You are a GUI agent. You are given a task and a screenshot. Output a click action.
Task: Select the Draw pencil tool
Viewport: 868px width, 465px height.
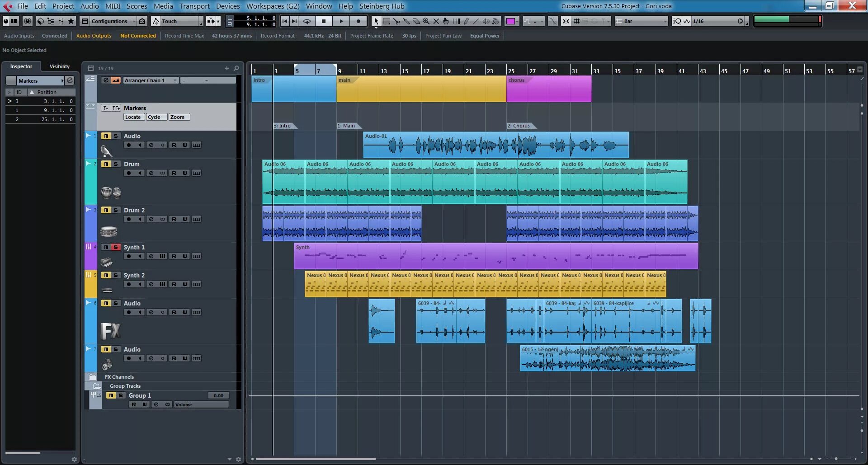[x=466, y=21]
